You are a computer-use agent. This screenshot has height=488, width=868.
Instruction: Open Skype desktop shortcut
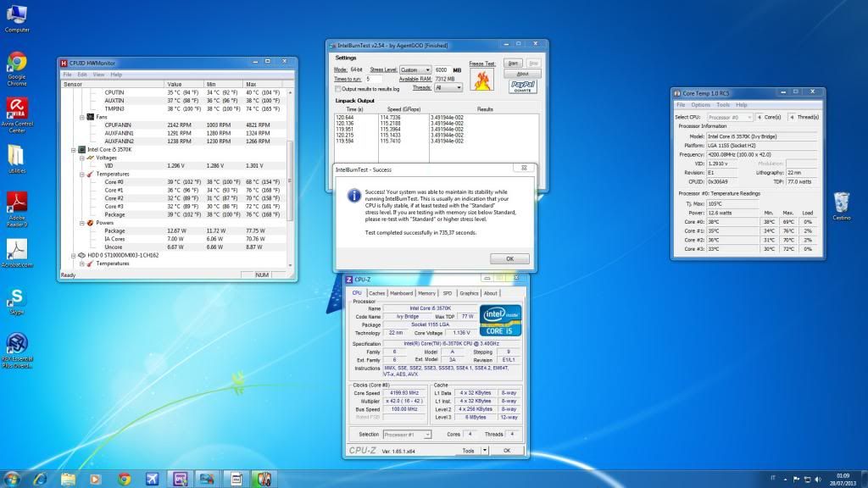tap(16, 298)
